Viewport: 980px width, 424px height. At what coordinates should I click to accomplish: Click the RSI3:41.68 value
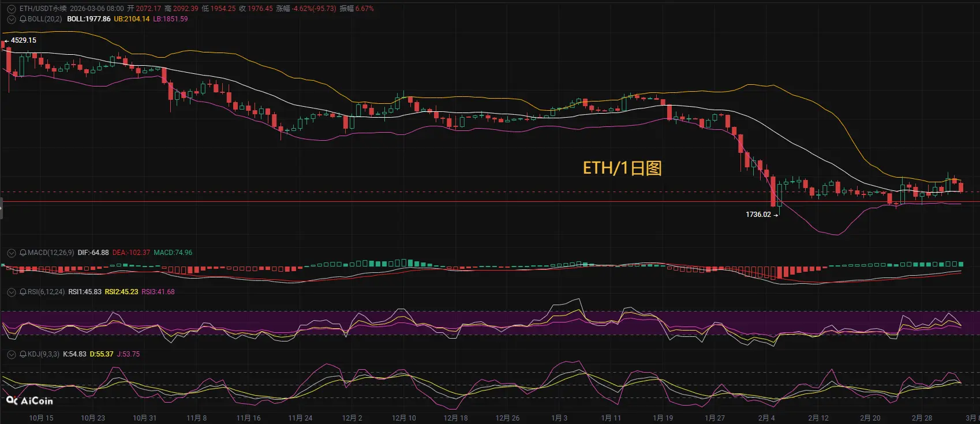pyautogui.click(x=158, y=292)
